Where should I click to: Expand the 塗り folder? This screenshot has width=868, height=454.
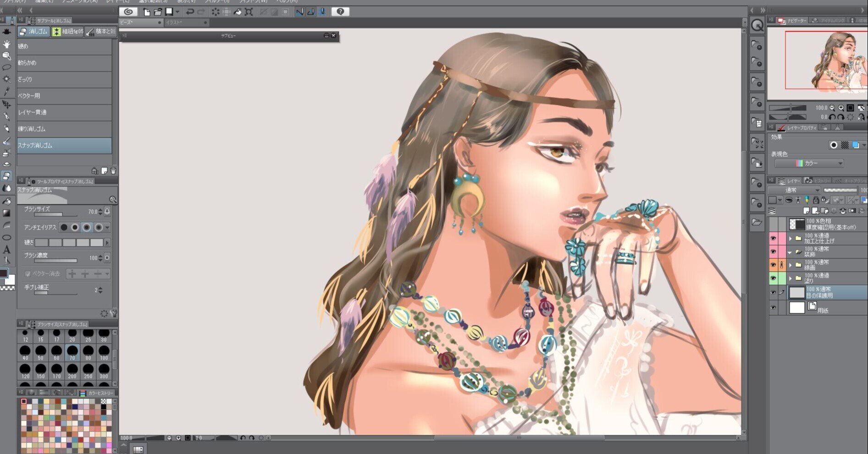790,278
